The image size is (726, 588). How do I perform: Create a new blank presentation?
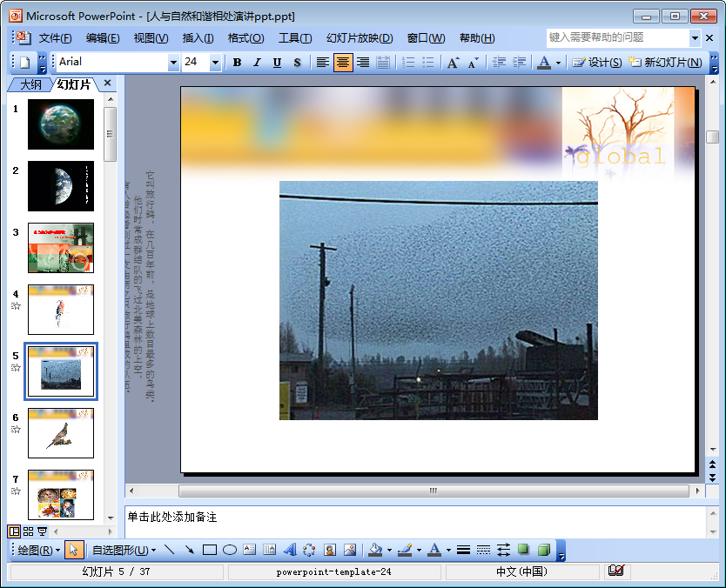tap(25, 63)
